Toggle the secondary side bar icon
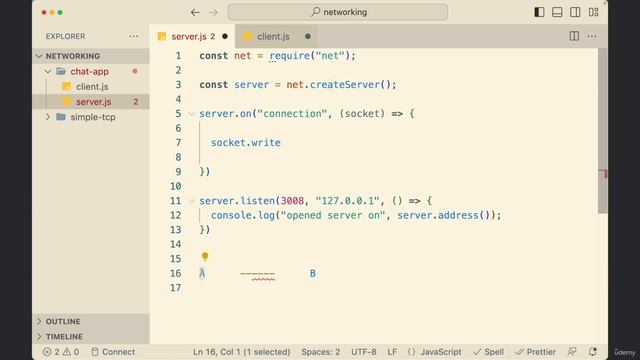 [x=575, y=12]
